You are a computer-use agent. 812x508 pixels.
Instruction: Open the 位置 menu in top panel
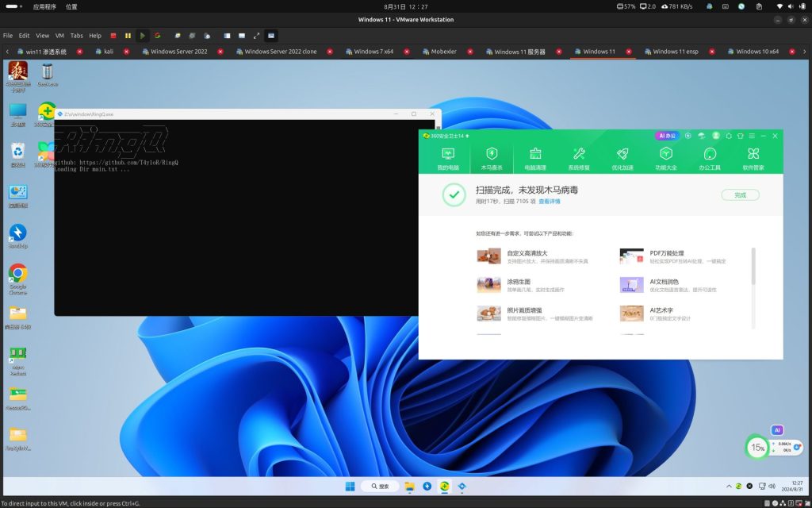pyautogui.click(x=71, y=6)
